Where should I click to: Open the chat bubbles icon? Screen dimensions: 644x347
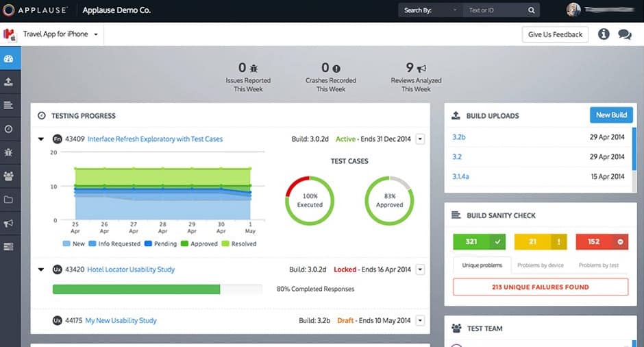[x=625, y=34]
